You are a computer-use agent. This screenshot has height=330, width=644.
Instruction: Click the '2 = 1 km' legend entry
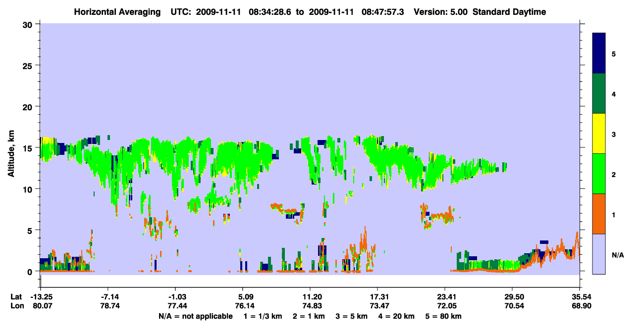(x=309, y=316)
